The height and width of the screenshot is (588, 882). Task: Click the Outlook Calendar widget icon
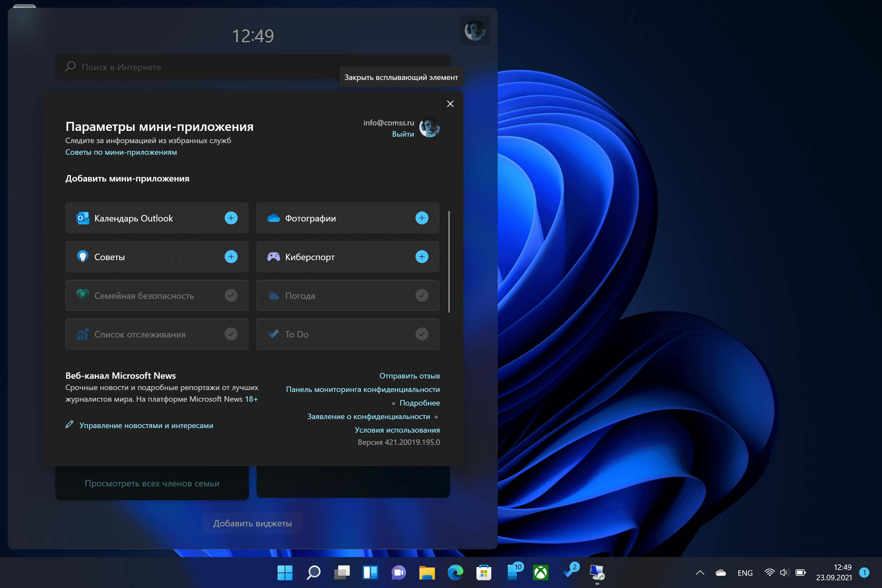coord(81,218)
